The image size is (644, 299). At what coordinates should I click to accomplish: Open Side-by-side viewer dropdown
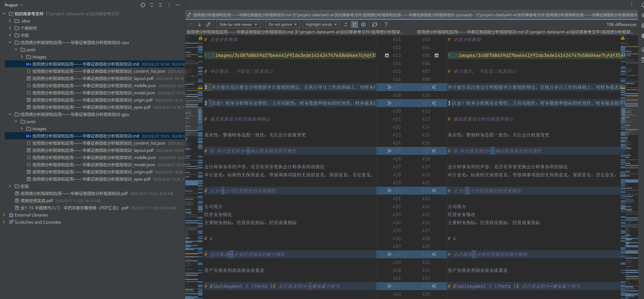point(238,24)
